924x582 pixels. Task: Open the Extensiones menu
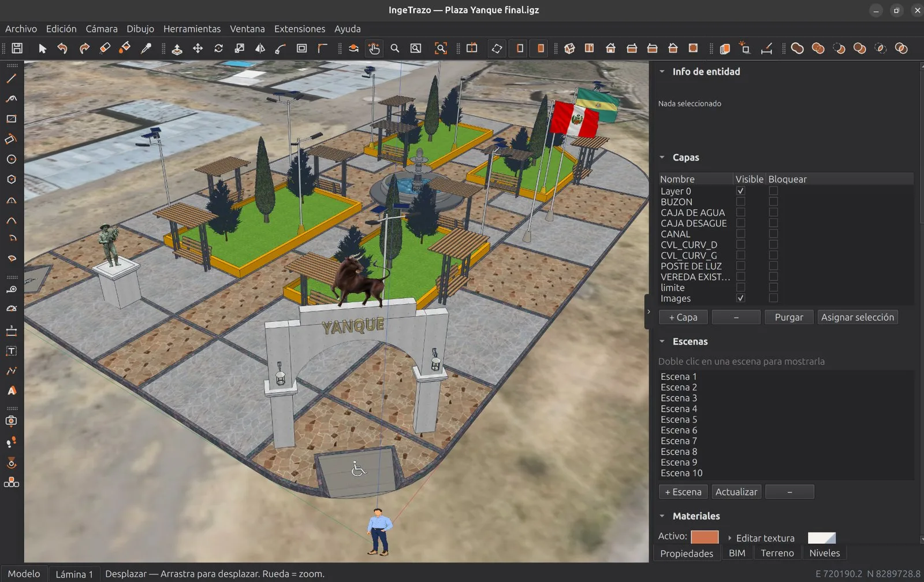click(x=300, y=29)
